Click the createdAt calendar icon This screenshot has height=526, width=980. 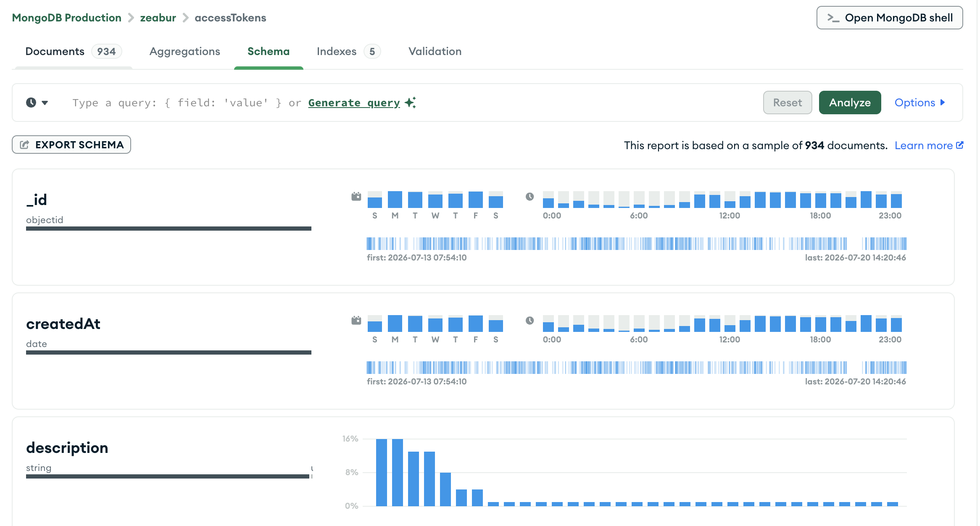pos(356,320)
